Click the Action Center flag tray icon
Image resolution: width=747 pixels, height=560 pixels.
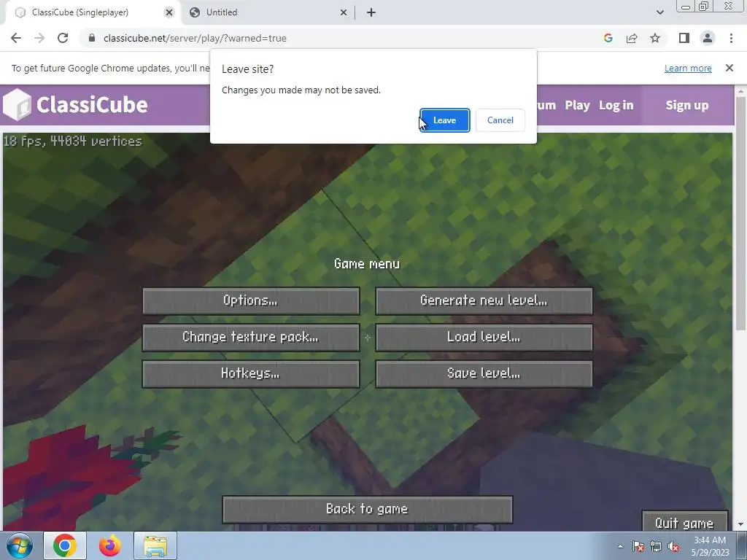638,546
